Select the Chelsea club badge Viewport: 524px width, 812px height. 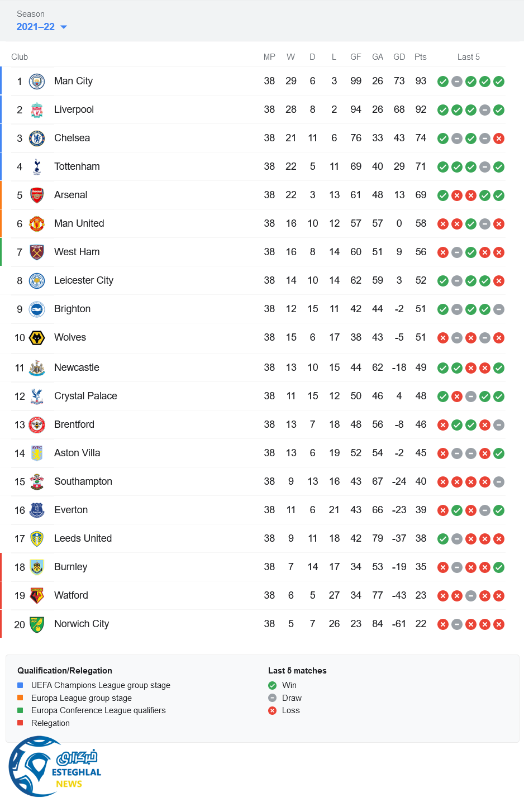[37, 138]
